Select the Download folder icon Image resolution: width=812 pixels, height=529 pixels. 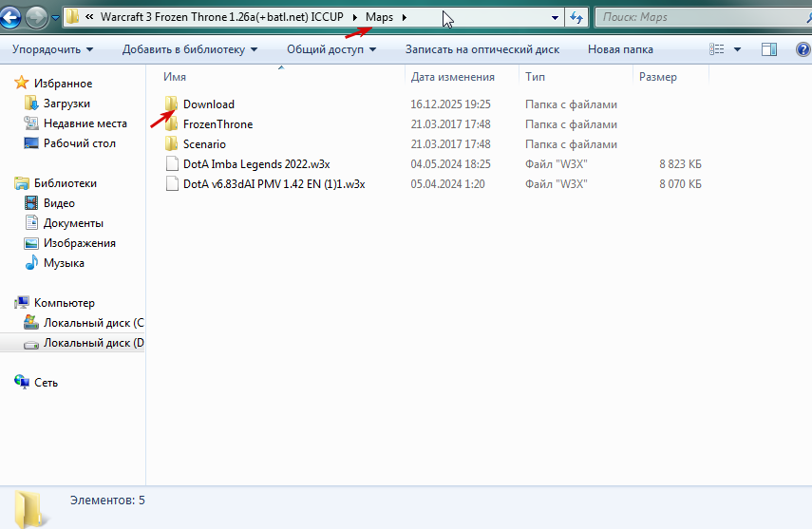171,104
